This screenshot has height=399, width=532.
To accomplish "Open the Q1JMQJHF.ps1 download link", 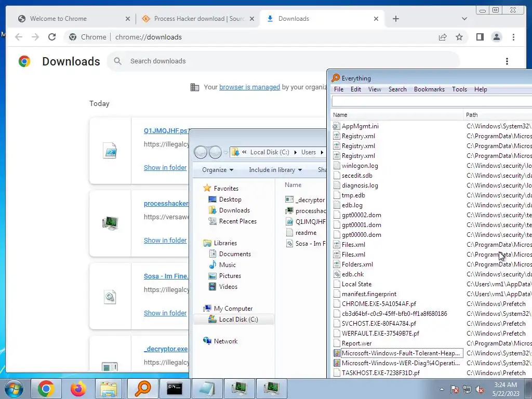I will point(166,130).
